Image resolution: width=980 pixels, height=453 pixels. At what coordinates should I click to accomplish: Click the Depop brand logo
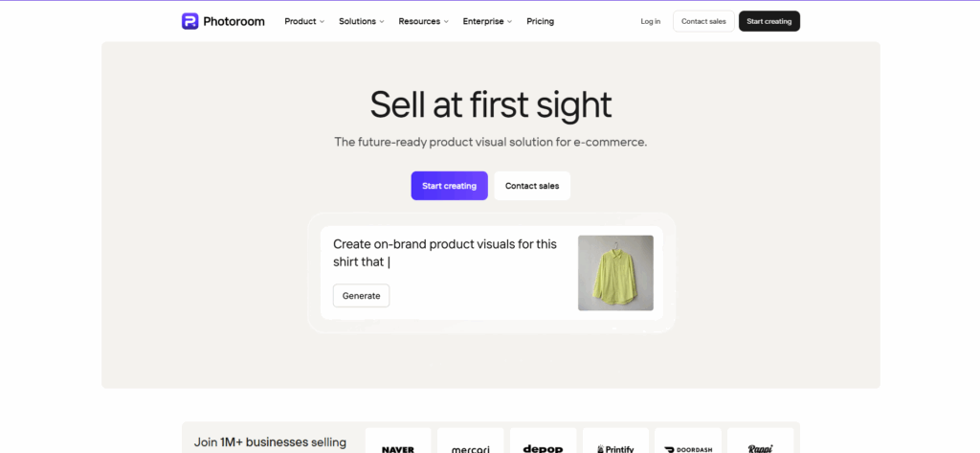coord(543,448)
